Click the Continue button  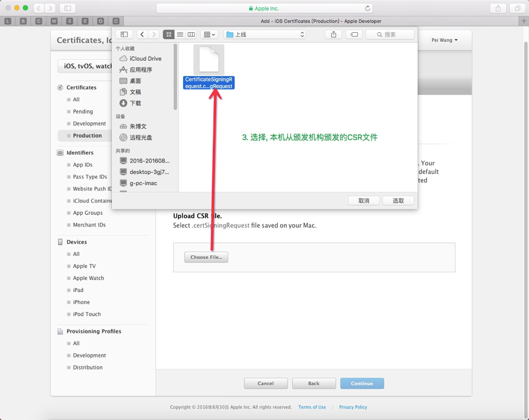[x=362, y=384]
